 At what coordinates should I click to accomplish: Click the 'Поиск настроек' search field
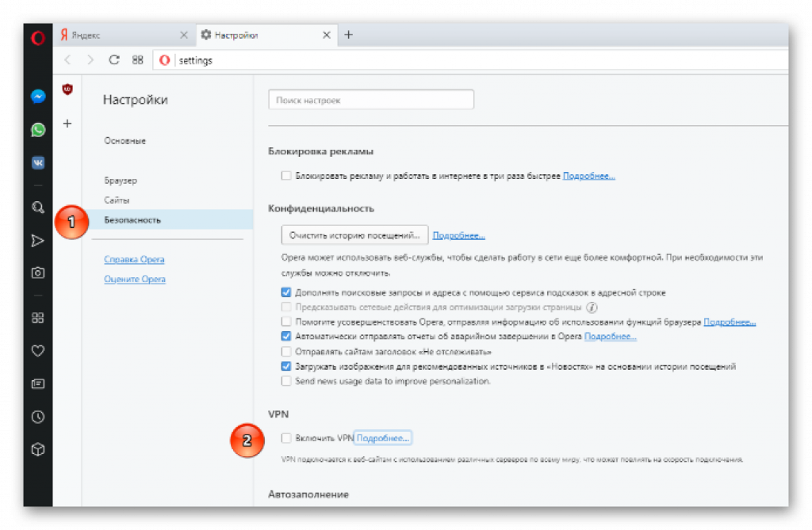[x=371, y=101]
